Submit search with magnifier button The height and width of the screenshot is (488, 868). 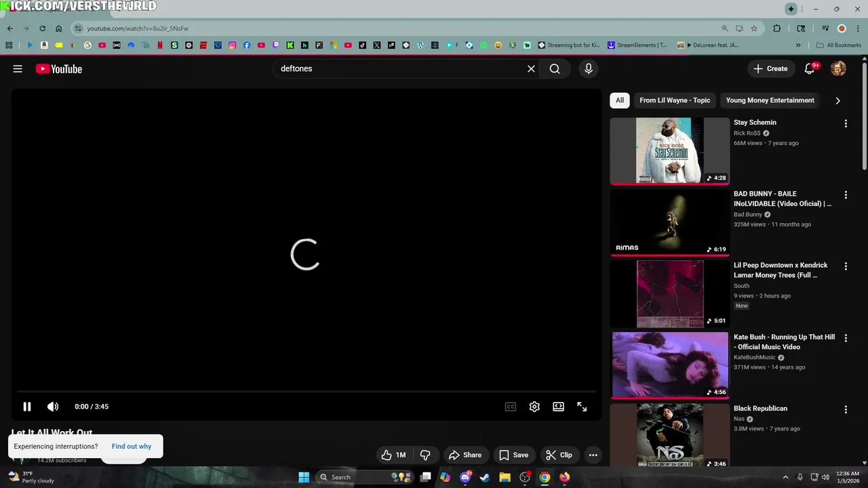(555, 68)
